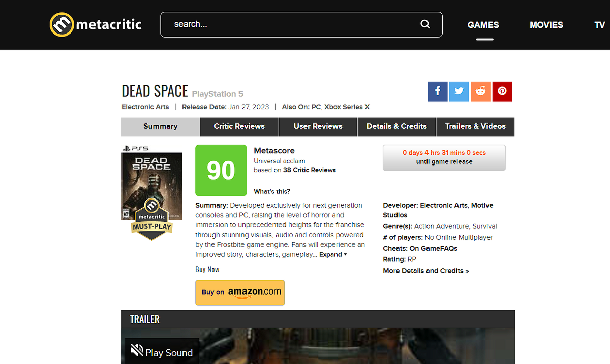Click the TRAILER section heading
This screenshot has width=610, height=364.
tap(145, 319)
